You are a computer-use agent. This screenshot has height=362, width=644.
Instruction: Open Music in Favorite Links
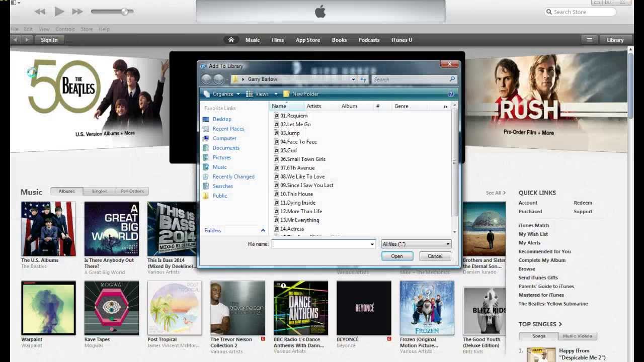pyautogui.click(x=219, y=167)
